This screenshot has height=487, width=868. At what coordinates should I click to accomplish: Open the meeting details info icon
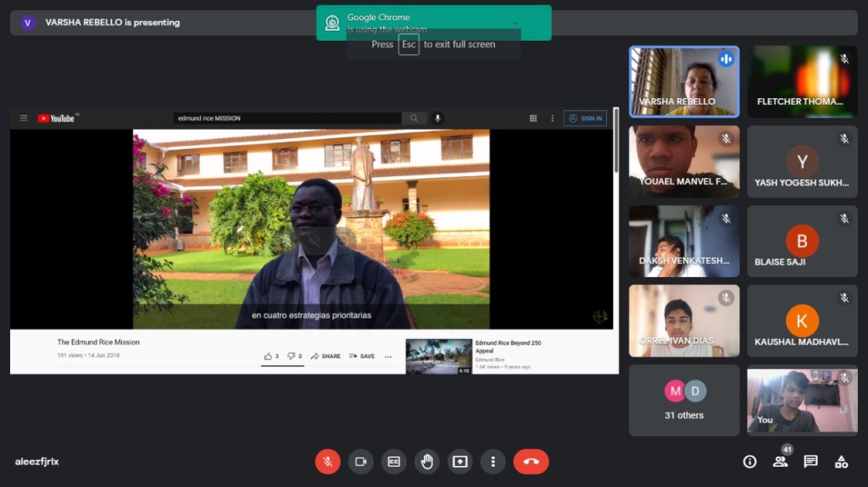point(749,462)
